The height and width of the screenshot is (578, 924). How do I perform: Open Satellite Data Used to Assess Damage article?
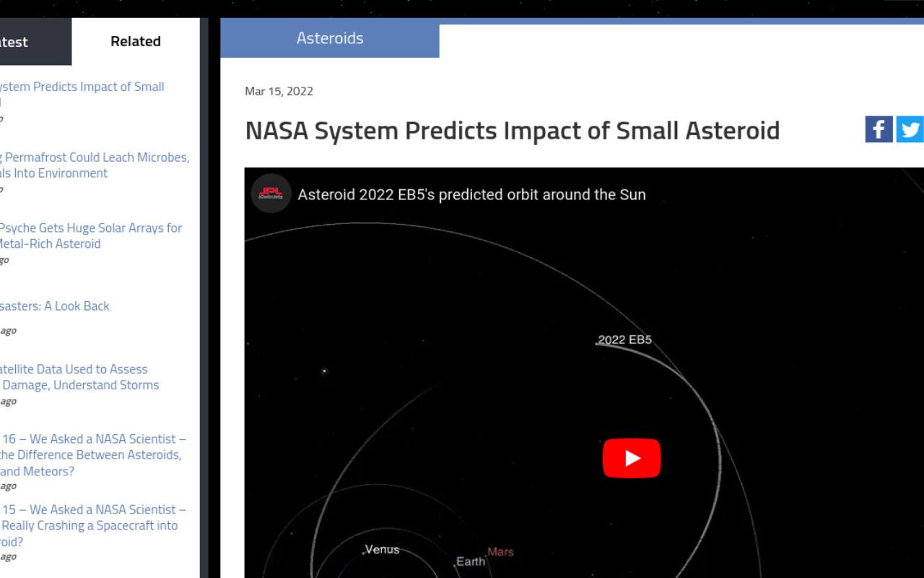click(x=79, y=376)
